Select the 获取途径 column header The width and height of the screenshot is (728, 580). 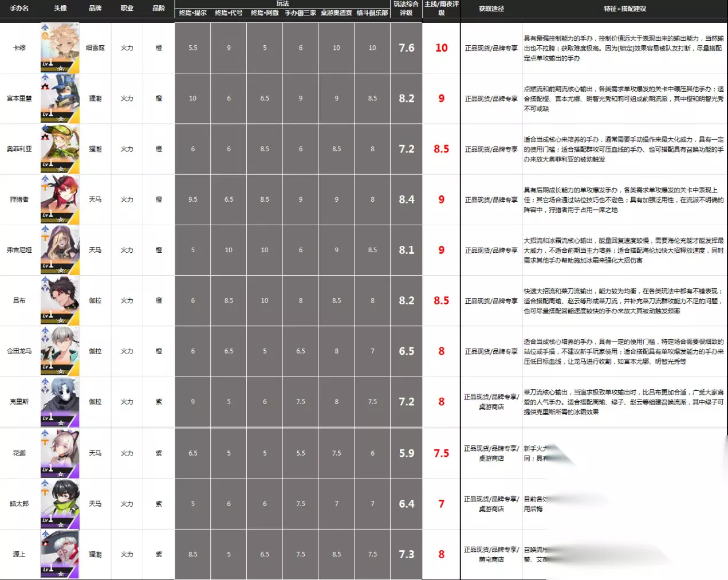pyautogui.click(x=491, y=9)
